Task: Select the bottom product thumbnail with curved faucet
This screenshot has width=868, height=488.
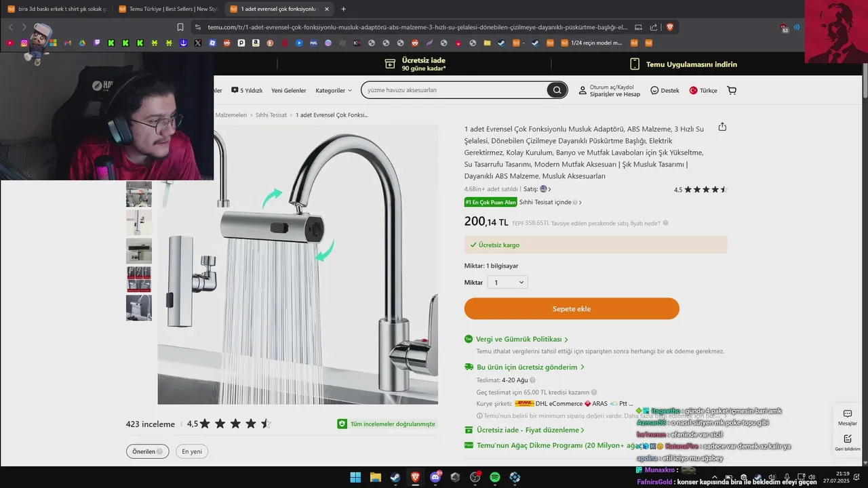Action: [139, 308]
